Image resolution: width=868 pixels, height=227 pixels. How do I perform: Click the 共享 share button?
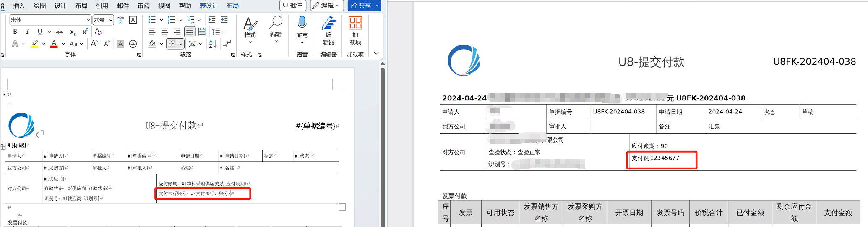click(x=364, y=5)
